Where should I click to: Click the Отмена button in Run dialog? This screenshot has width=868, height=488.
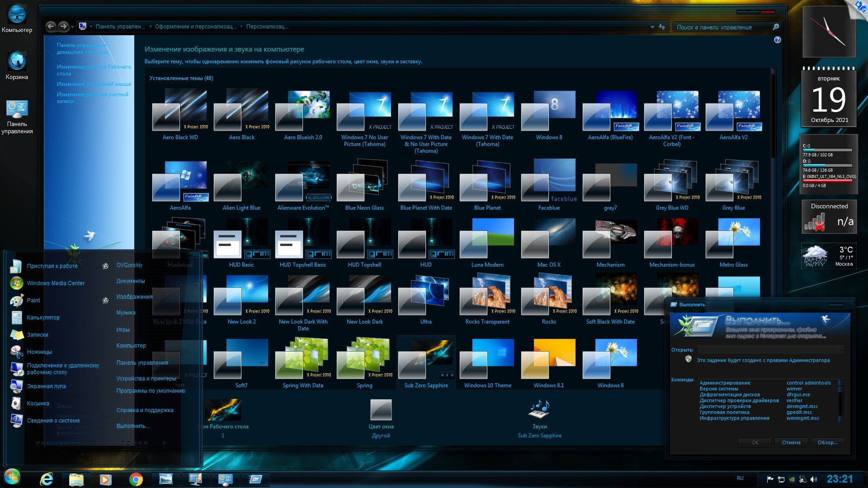791,442
